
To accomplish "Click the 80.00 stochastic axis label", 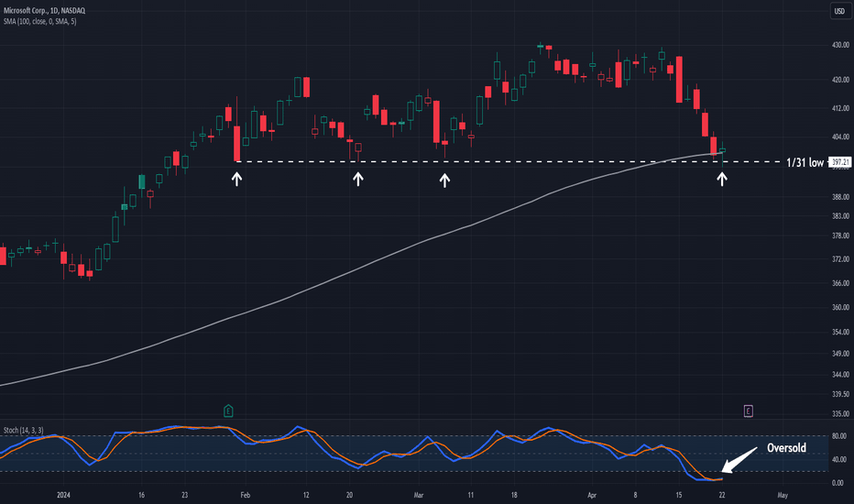I will 839,436.
